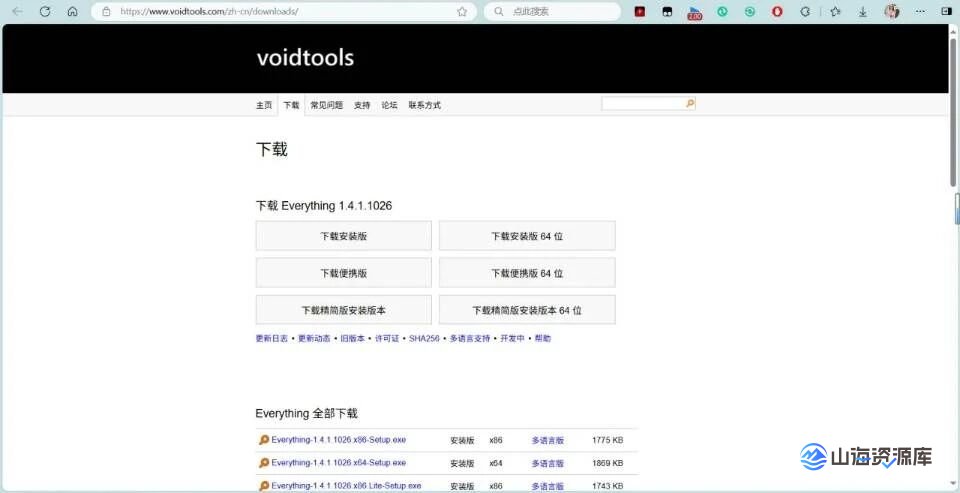The image size is (960, 493).
Task: Click the voidtools site search magnifier icon
Action: coord(690,104)
